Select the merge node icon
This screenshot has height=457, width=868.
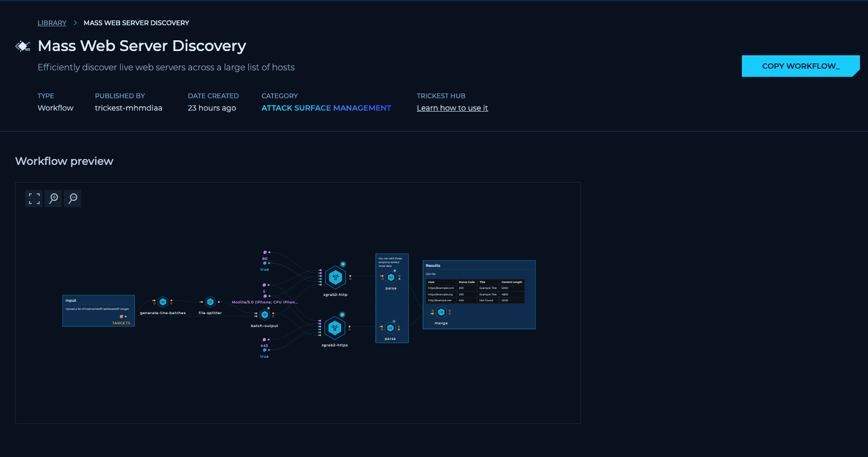441,312
